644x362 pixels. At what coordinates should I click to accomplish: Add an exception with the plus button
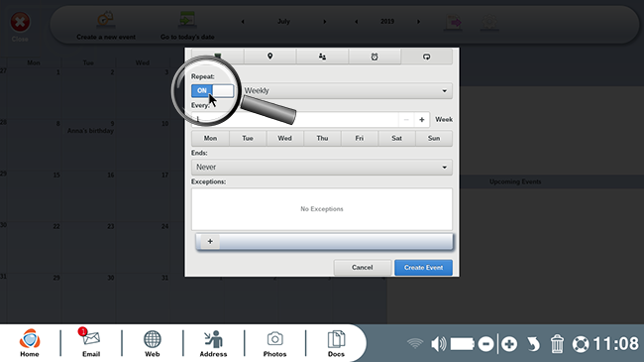(210, 241)
